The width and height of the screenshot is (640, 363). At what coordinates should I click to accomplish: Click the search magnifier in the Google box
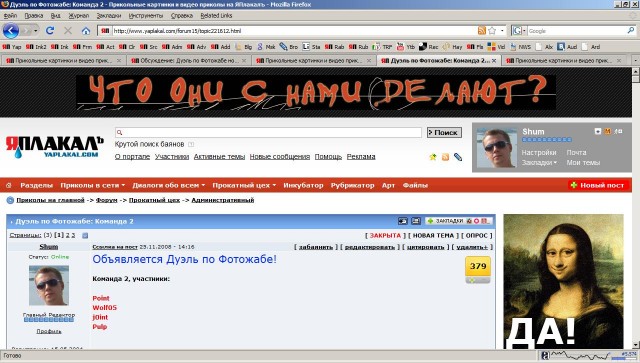[x=631, y=31]
